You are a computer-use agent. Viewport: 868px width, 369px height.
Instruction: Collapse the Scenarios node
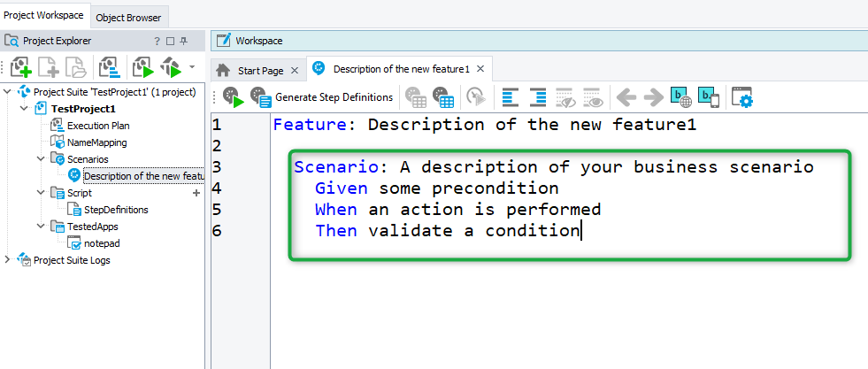(41, 158)
